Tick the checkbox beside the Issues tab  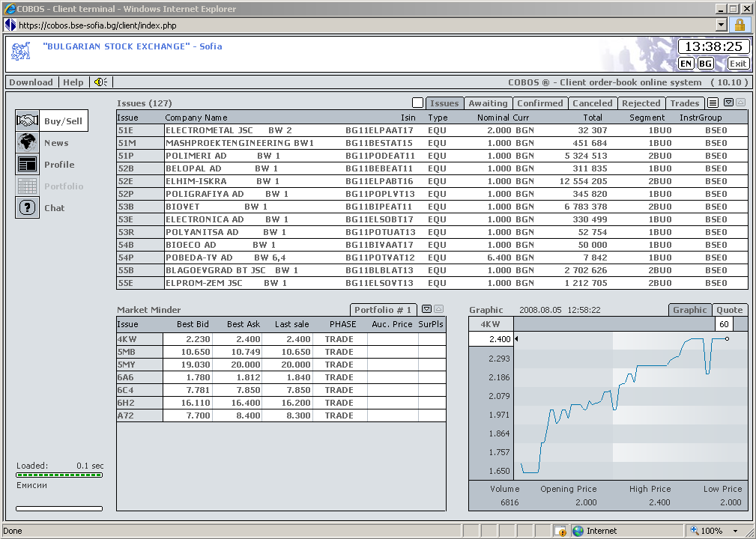coord(417,103)
